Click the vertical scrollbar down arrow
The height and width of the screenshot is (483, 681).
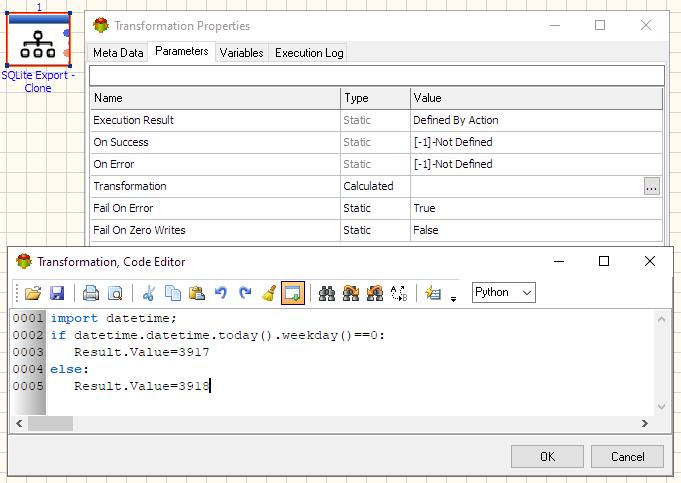661,407
